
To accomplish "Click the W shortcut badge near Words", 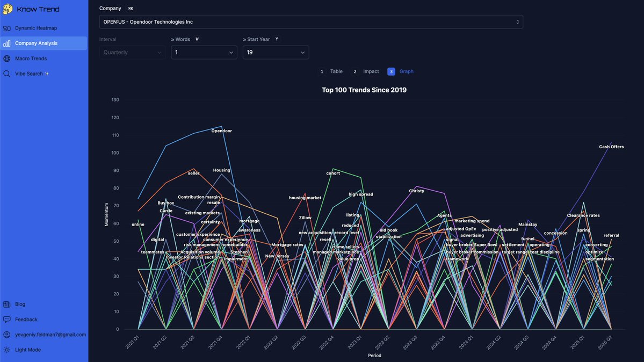I will coord(197,39).
